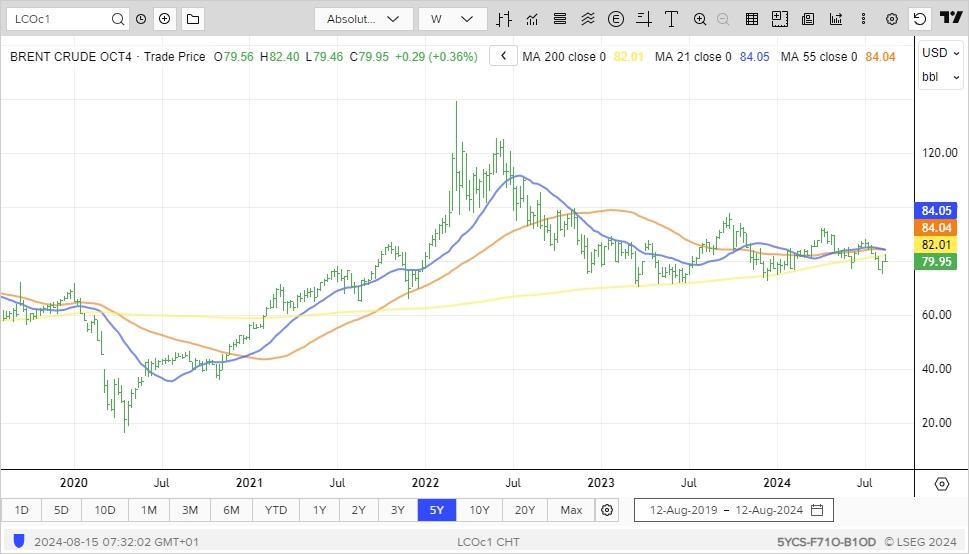Viewport: 969px width, 554px height.
Task: Click the 1D range button
Action: 21,510
